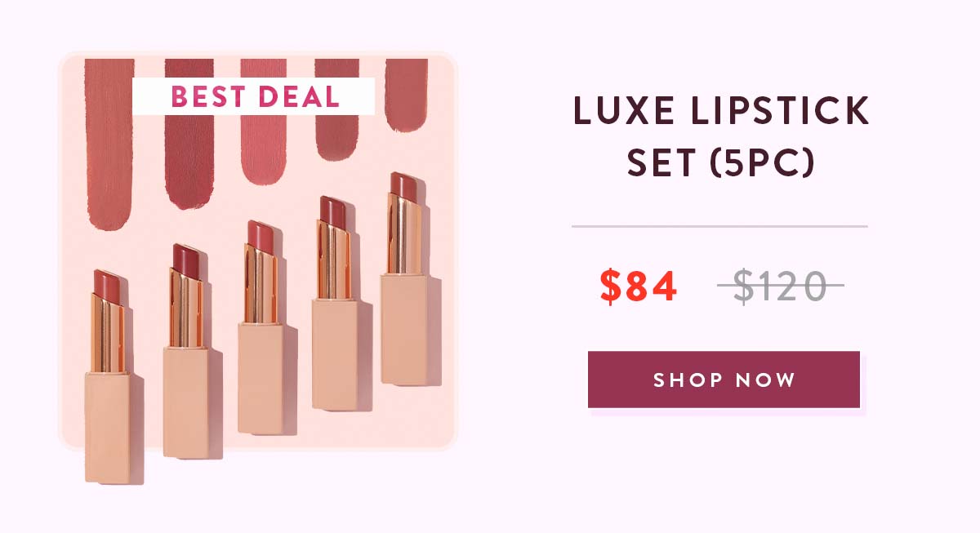Click the SHOP NOW button
The image size is (980, 533).
[x=724, y=380]
